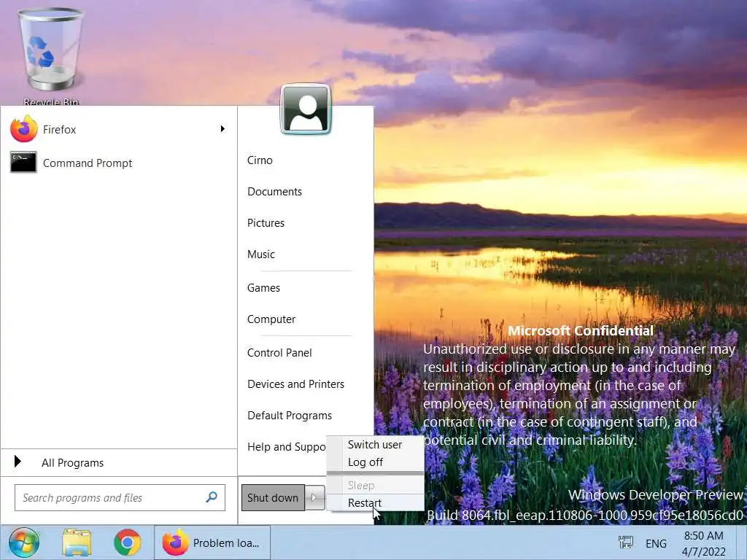Open Computer from Start menu

271,319
